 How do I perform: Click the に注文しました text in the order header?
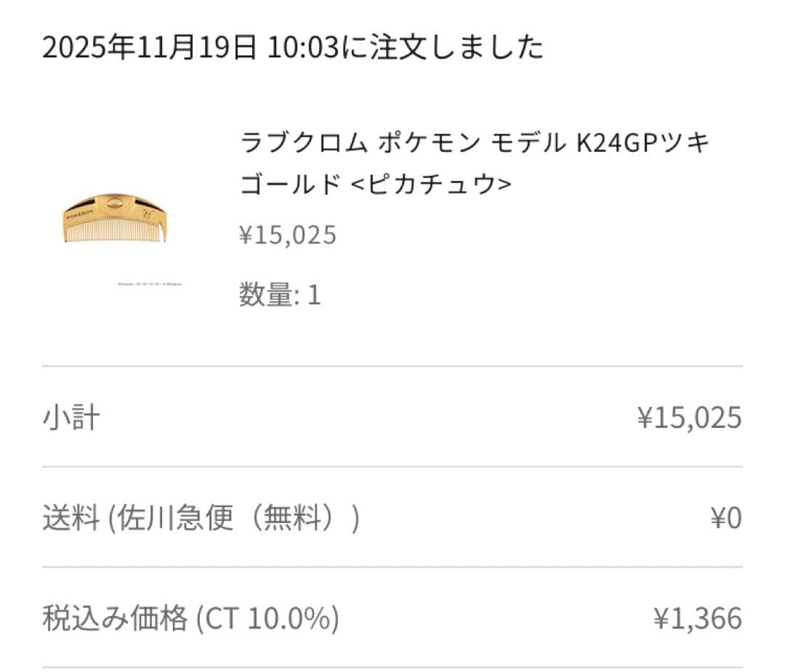click(439, 48)
